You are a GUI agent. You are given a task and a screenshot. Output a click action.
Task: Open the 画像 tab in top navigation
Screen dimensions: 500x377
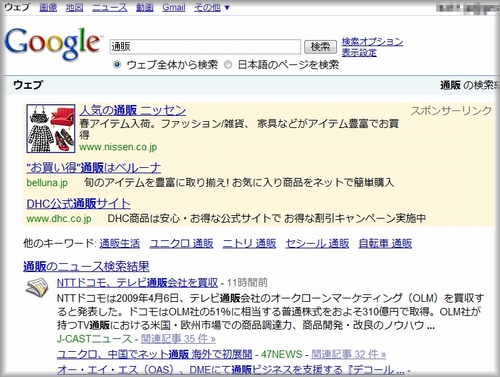[x=48, y=7]
